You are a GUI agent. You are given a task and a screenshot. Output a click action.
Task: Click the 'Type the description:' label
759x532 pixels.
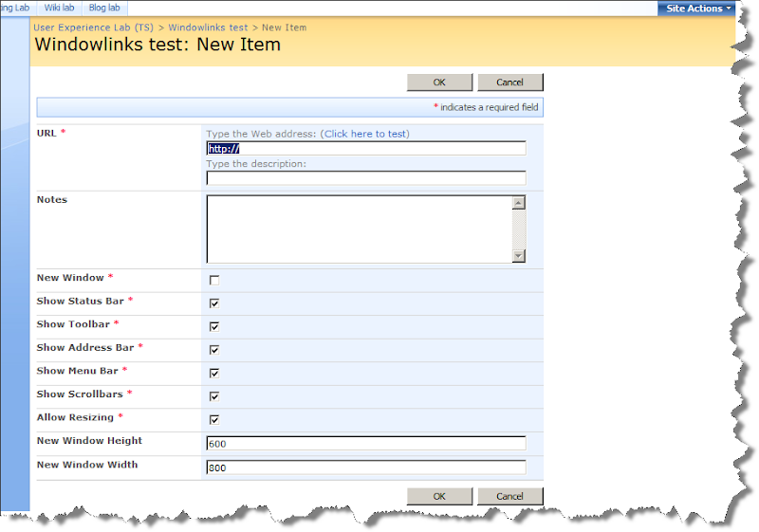[256, 164]
